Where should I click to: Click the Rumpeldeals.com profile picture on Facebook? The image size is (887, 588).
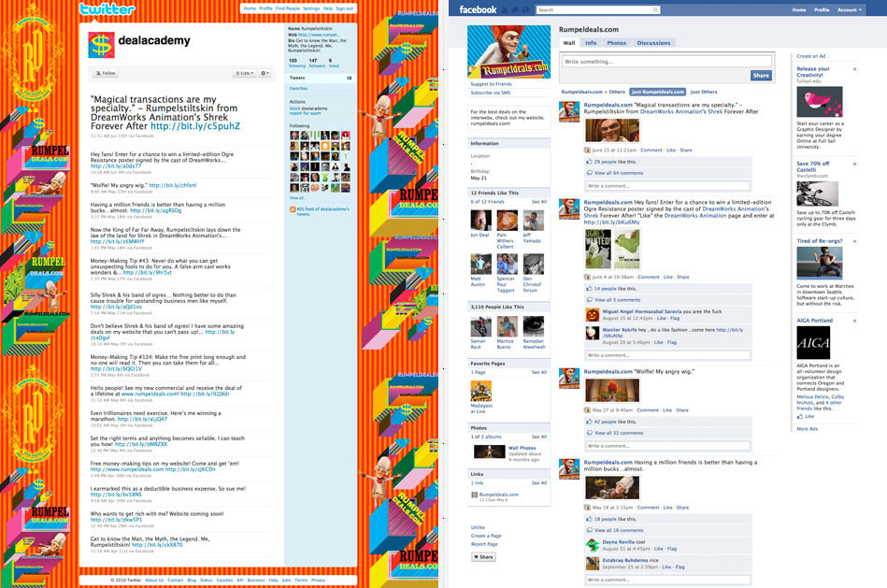508,51
